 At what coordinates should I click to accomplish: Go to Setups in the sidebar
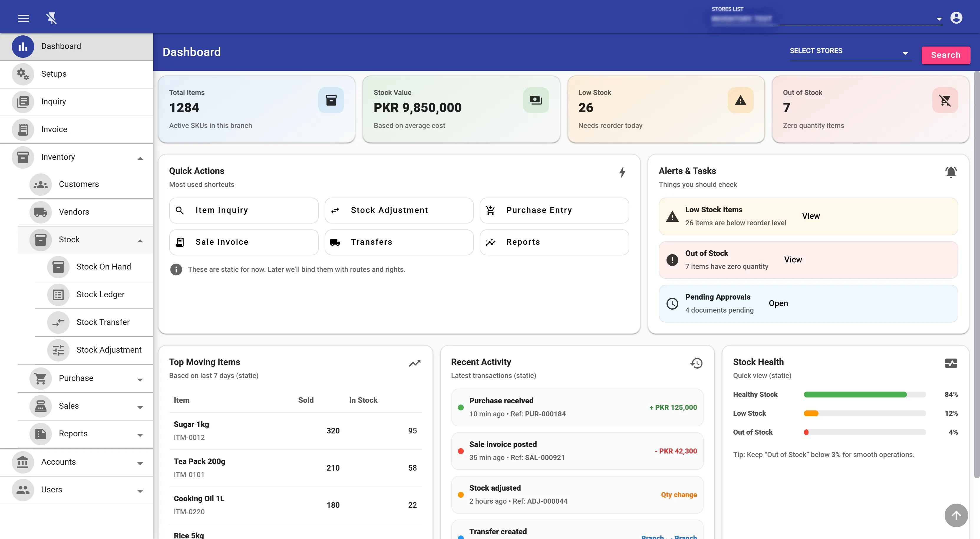point(77,74)
